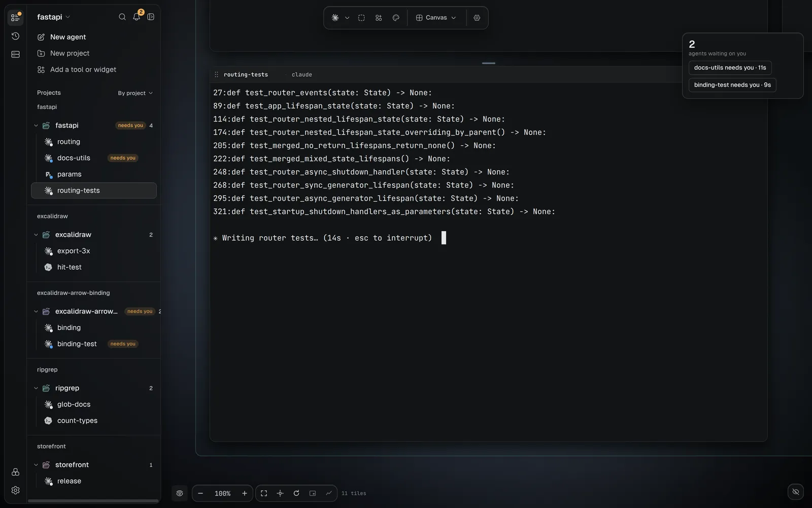Collapse the storefront project folder
The image size is (812, 508).
(x=36, y=465)
